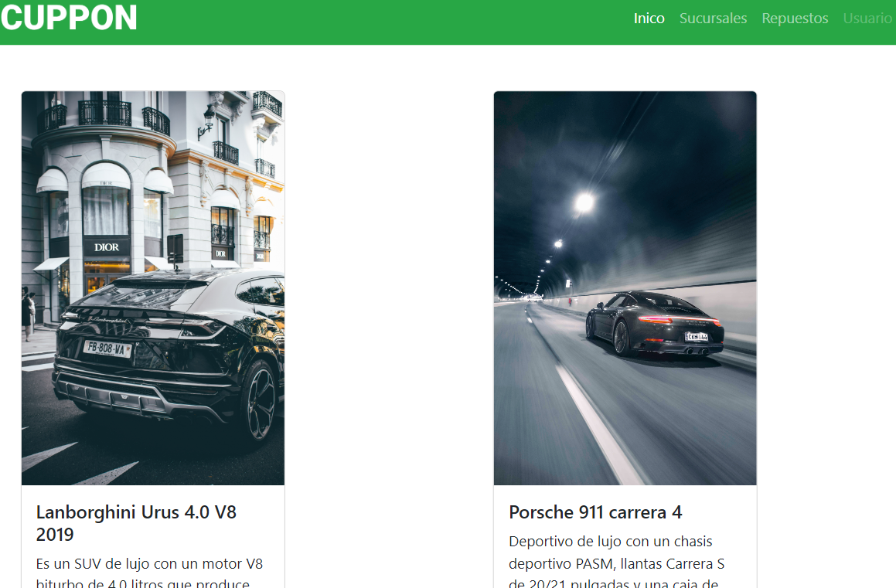The image size is (896, 588).
Task: Go to the Inico nav link
Action: (649, 18)
